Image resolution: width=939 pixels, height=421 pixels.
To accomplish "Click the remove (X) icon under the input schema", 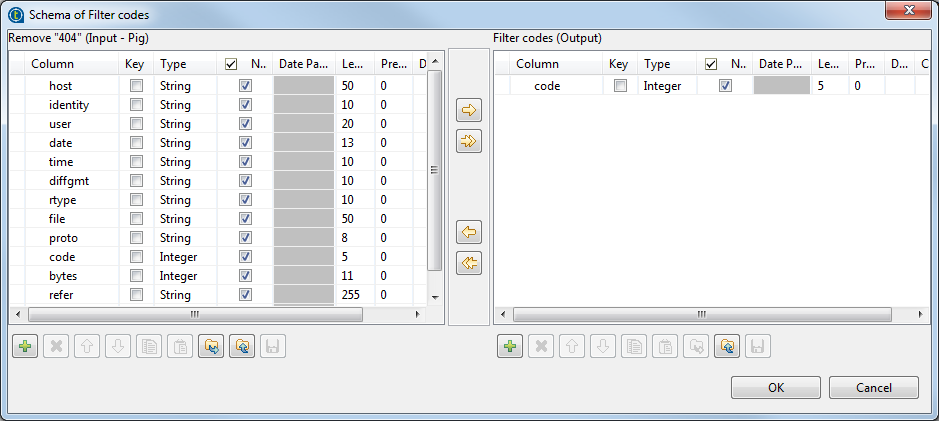I will tap(56, 346).
